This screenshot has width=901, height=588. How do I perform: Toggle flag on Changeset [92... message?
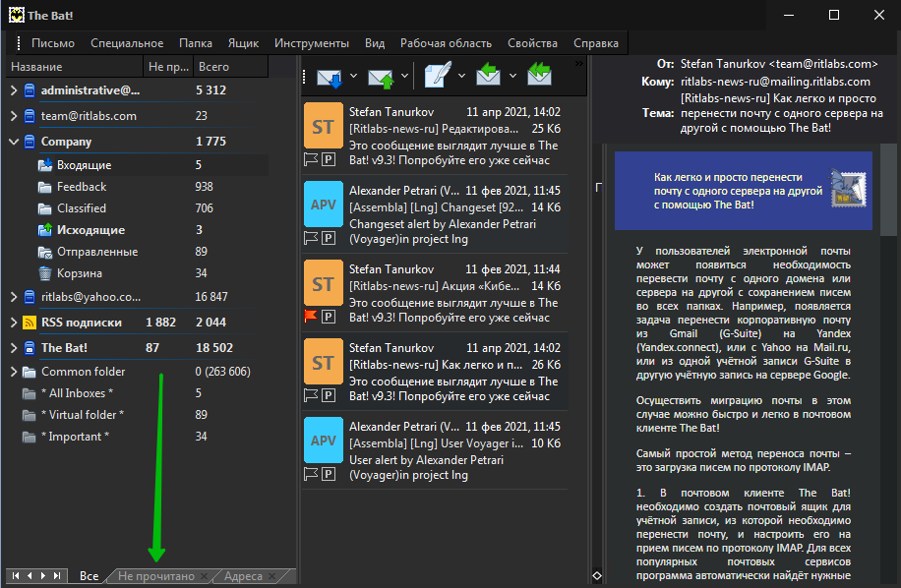[311, 238]
